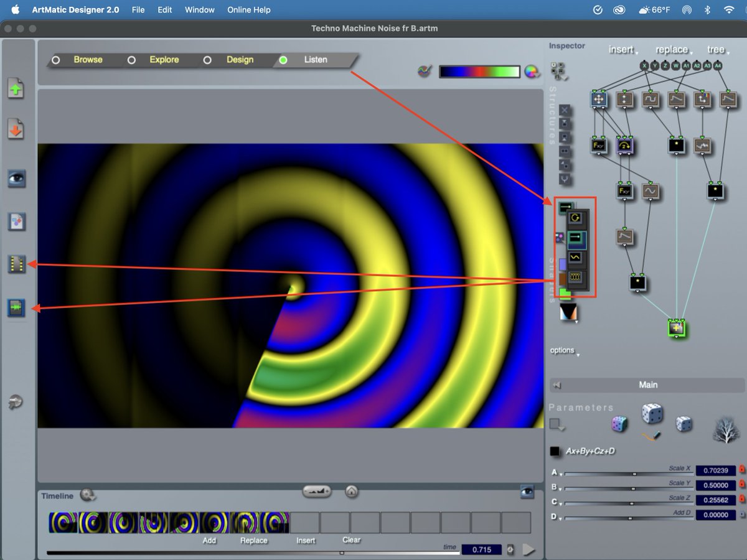747x560 pixels.
Task: Open the replace dropdown in Inspector
Action: (673, 50)
